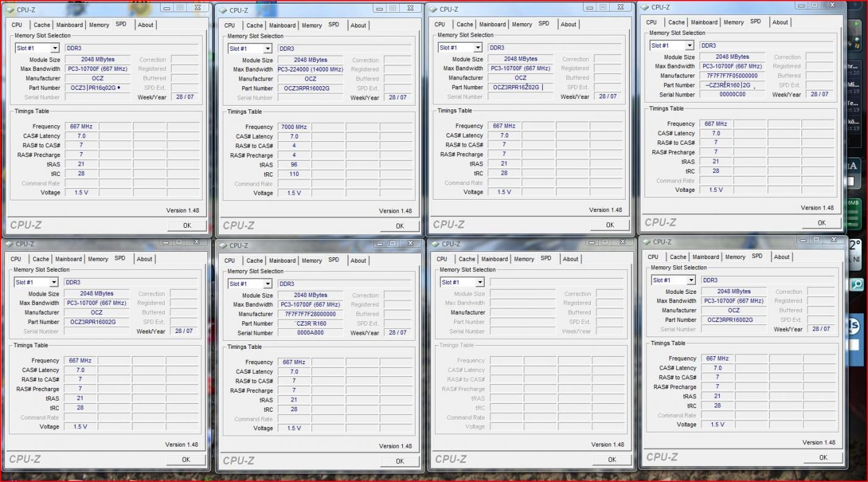Click the 2048 MBytes module size in the PC3-224000 window
The height and width of the screenshot is (482, 868).
(311, 60)
